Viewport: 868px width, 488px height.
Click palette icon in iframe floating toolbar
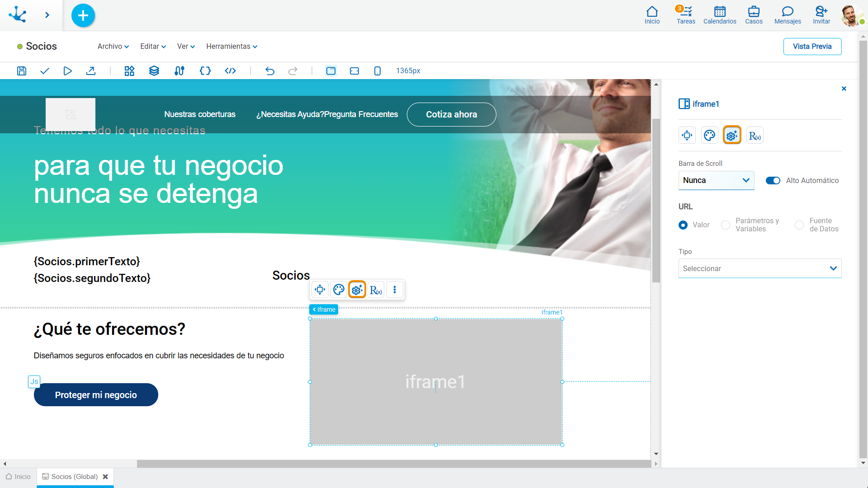[x=339, y=290]
